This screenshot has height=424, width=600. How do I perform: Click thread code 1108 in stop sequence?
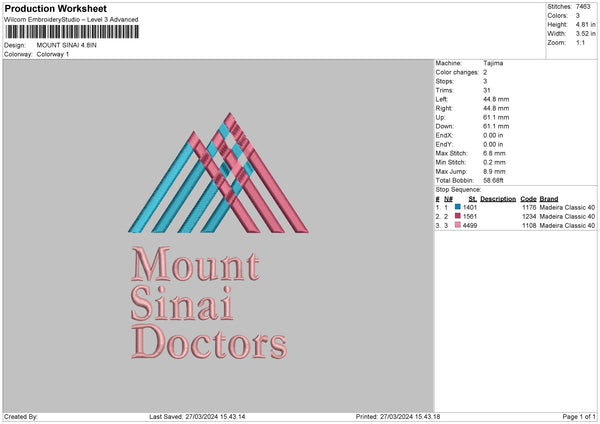pos(529,226)
